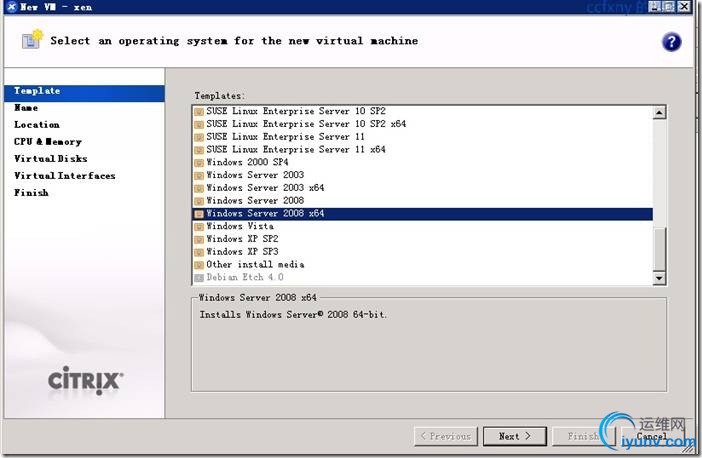Viewport: 702px width, 458px height.
Task: Click the Next button
Action: coord(514,436)
